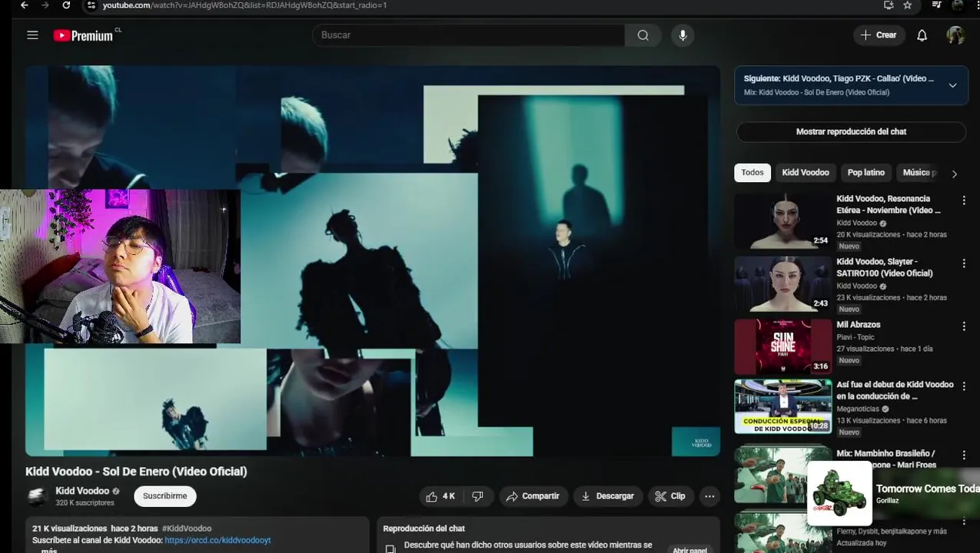Go forward with browser forward arrow

point(45,5)
